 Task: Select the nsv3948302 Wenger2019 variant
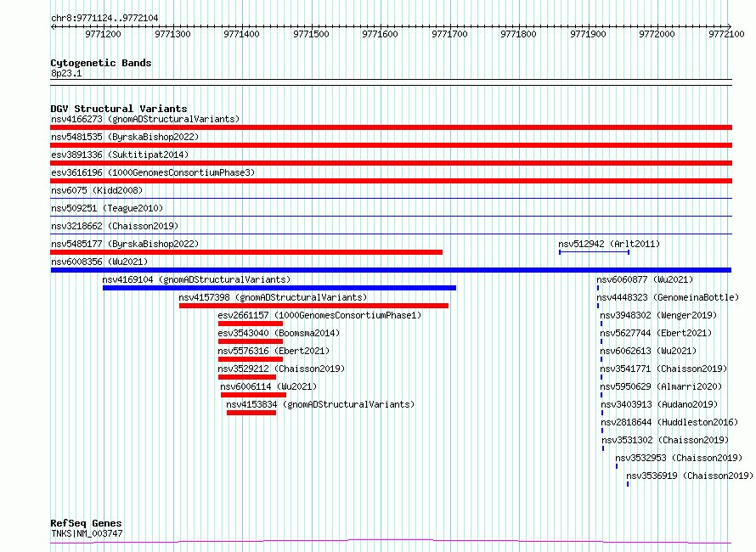[658, 315]
